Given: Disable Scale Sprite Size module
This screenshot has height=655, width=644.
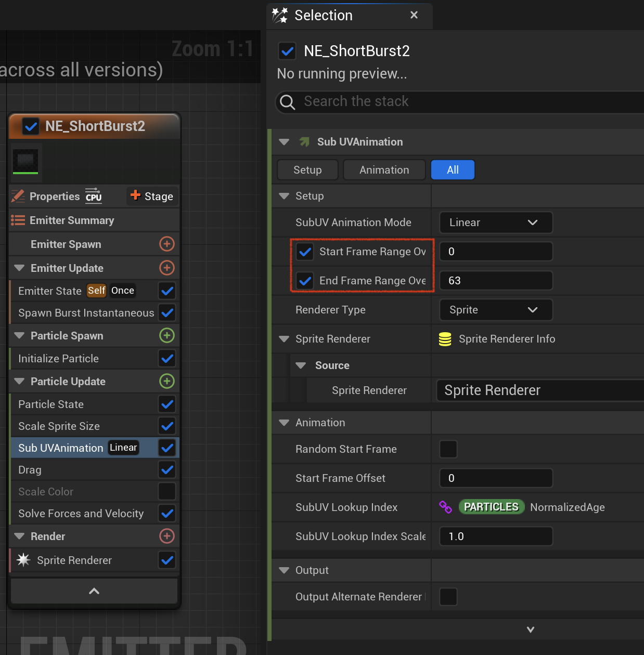Looking at the screenshot, I should [167, 426].
